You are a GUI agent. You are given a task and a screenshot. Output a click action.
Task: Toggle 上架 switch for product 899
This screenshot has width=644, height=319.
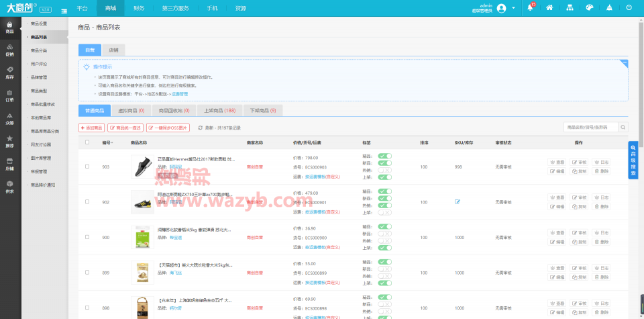[x=385, y=283]
